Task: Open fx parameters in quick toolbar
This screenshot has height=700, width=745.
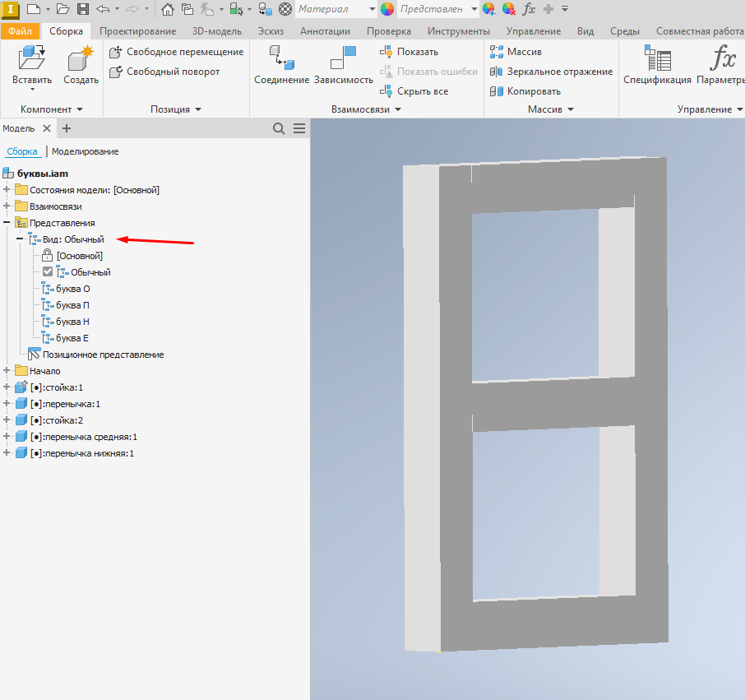Action: pos(529,8)
